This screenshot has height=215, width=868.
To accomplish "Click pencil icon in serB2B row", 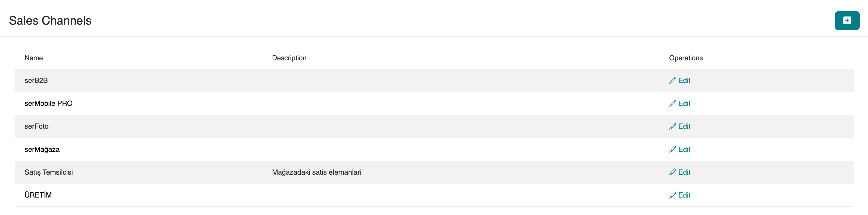I will (x=673, y=80).
